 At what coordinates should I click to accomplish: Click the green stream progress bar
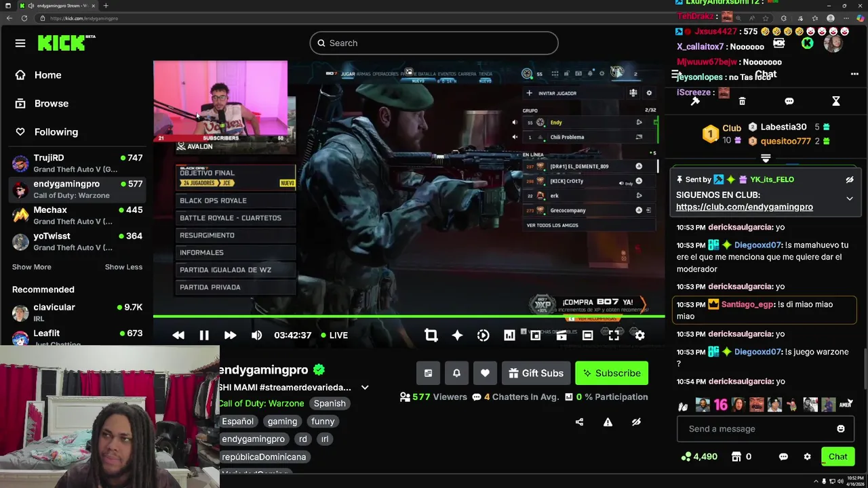[409, 317]
